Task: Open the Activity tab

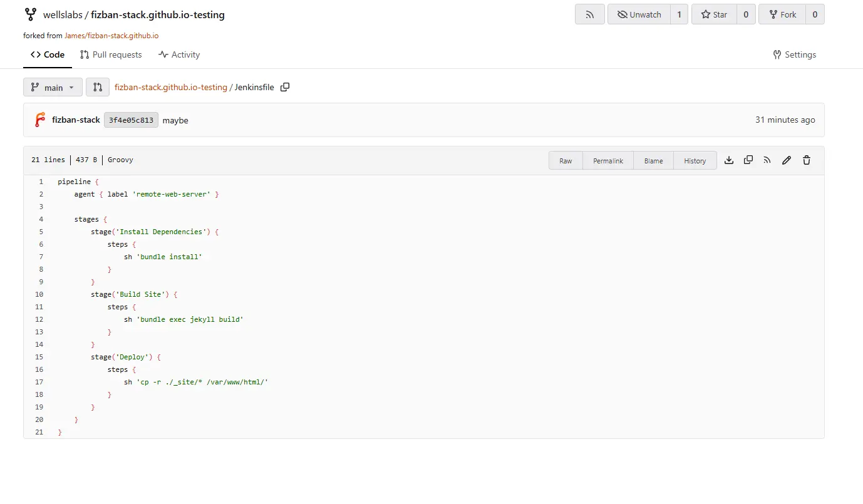Action: click(179, 54)
